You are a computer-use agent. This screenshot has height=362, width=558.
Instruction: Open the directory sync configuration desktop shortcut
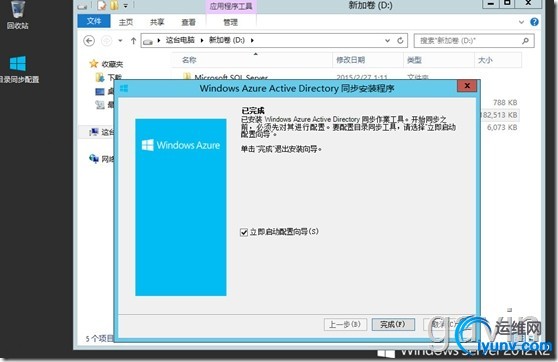click(18, 69)
